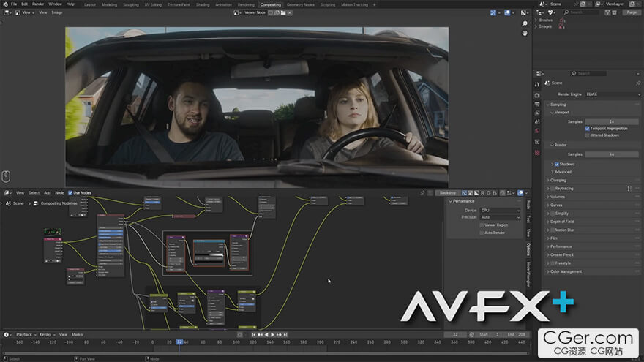Switch to the Geometry Nodes workspace tab
The height and width of the screenshot is (362, 644).
point(300,4)
